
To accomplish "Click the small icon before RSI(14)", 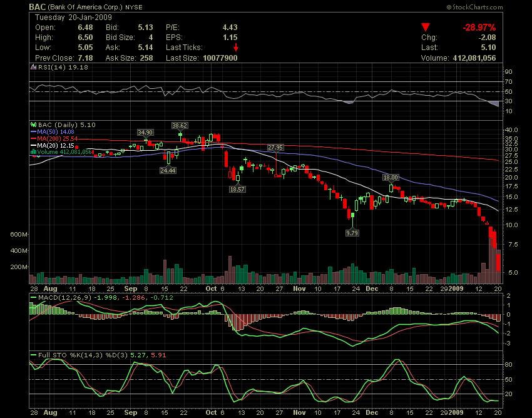I will [33, 67].
